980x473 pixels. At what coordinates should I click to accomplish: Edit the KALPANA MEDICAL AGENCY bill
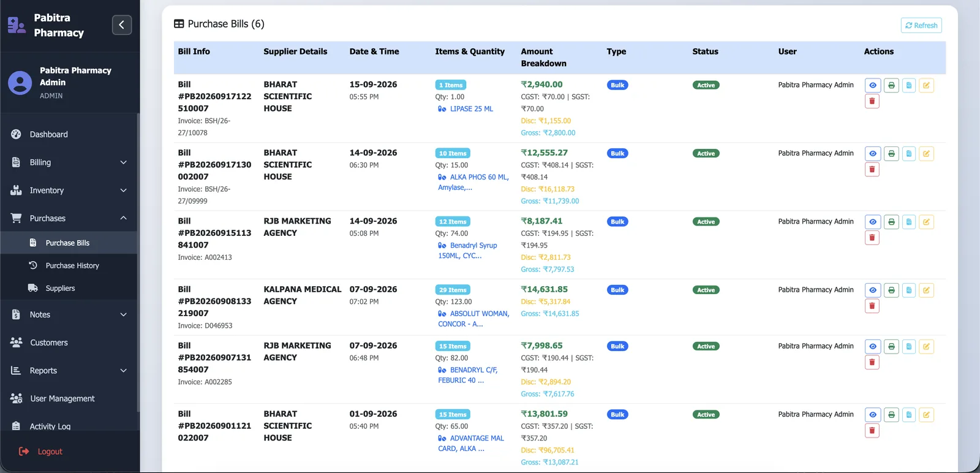point(927,290)
